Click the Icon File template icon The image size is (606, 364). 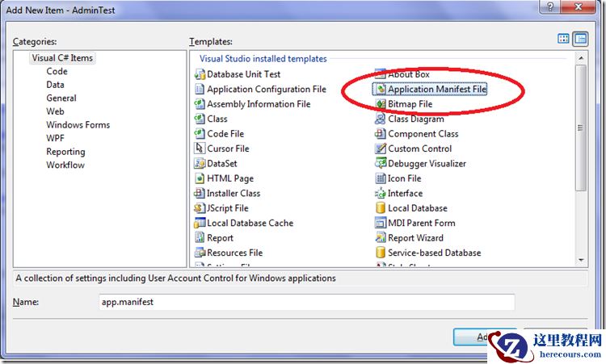click(x=381, y=178)
